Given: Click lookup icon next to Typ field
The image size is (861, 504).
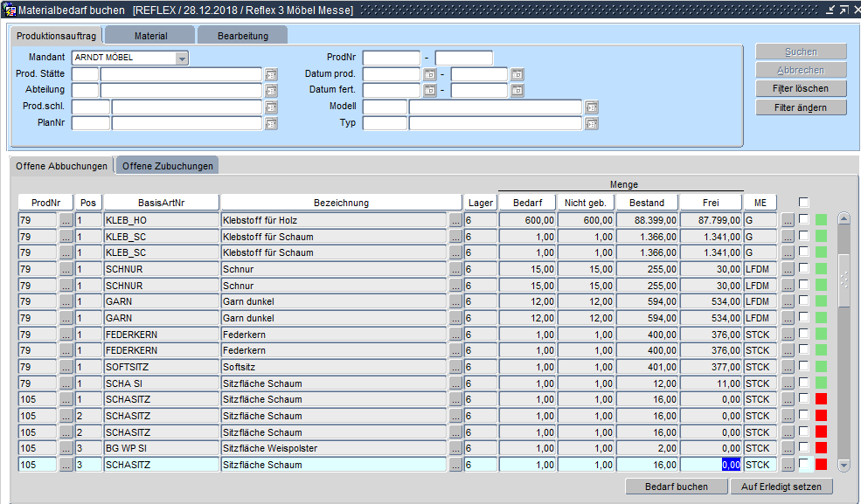Looking at the screenshot, I should click(592, 124).
